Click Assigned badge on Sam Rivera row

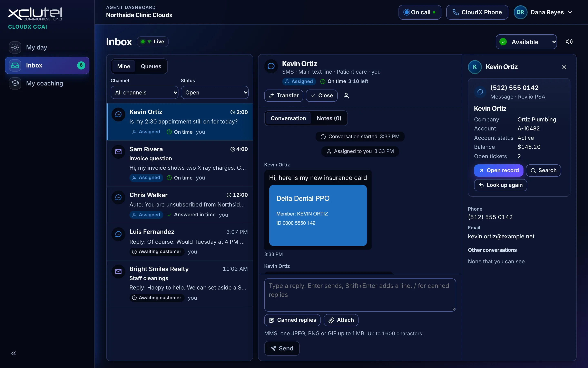coord(146,178)
